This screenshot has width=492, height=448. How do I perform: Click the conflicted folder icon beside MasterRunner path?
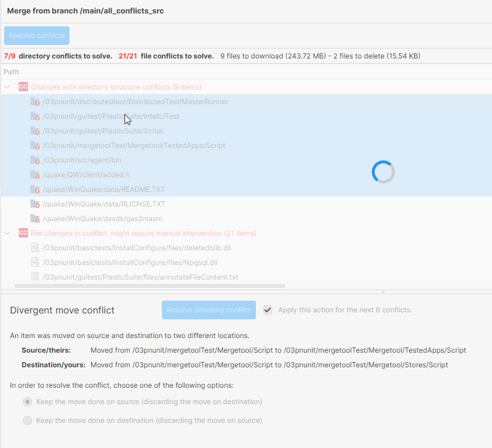tap(35, 101)
